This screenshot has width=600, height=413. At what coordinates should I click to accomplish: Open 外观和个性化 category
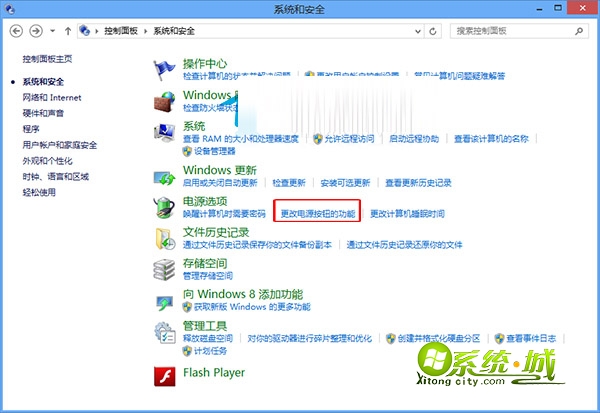tap(47, 161)
